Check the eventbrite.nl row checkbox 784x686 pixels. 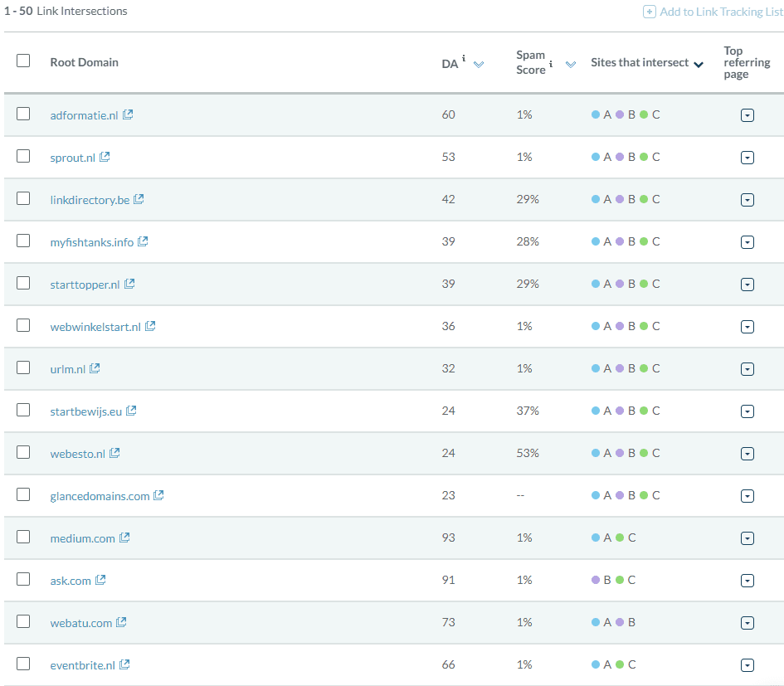tap(23, 664)
